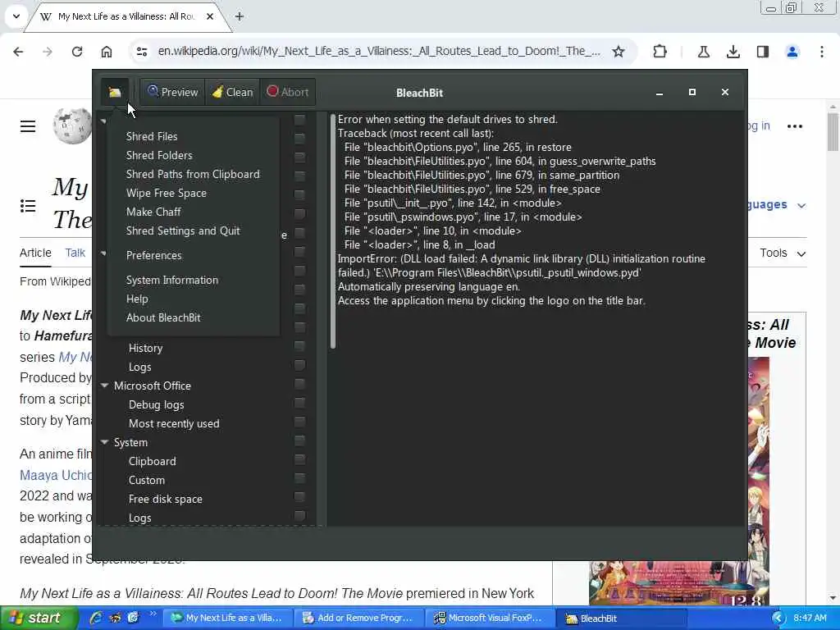Choose Shred Paths from Clipboard
The image size is (840, 630).
[x=194, y=174]
